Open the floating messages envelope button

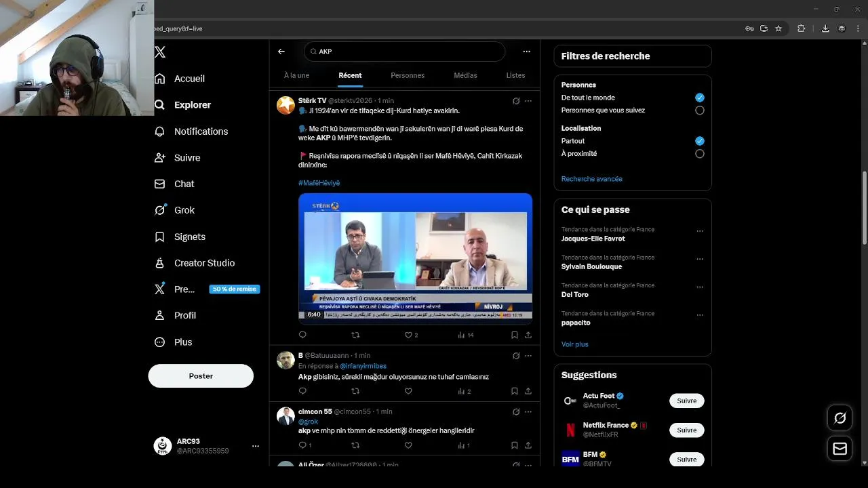tap(840, 449)
